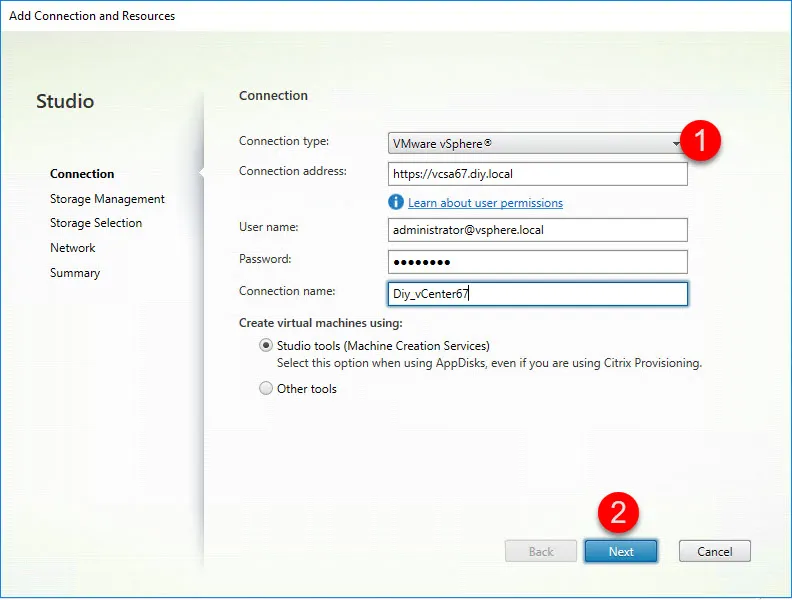Click the red number 1 marker
Image resolution: width=792 pixels, height=600 pixels.
(x=701, y=141)
